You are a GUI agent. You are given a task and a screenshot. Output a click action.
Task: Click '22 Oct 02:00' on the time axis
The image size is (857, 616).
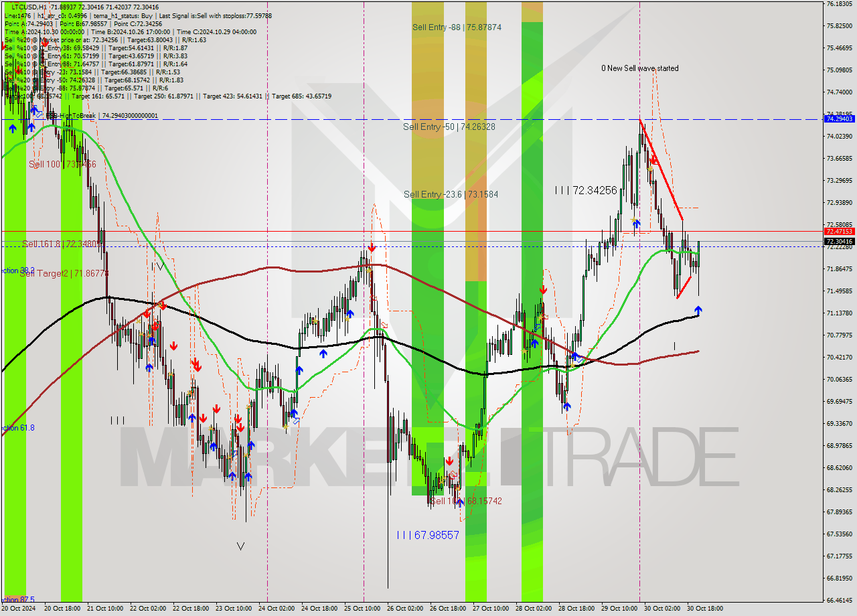point(147,608)
